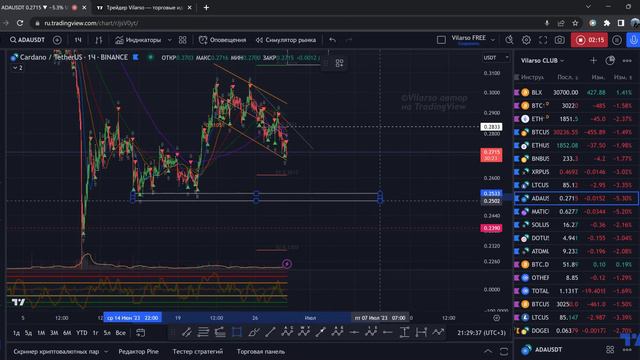640x360 pixels.
Task: Expand the screener type dropdown arrow
Action: click(106, 351)
